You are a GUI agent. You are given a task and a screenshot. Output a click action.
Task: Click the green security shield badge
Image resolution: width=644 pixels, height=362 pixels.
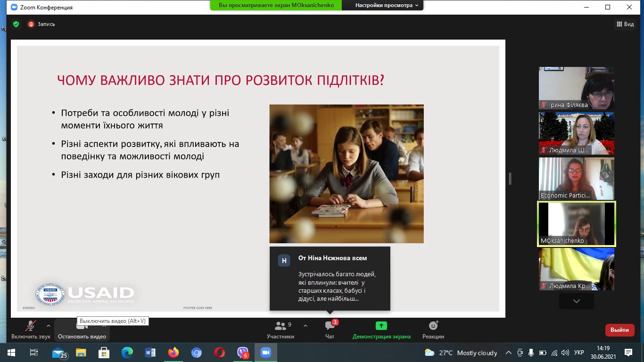click(x=16, y=24)
